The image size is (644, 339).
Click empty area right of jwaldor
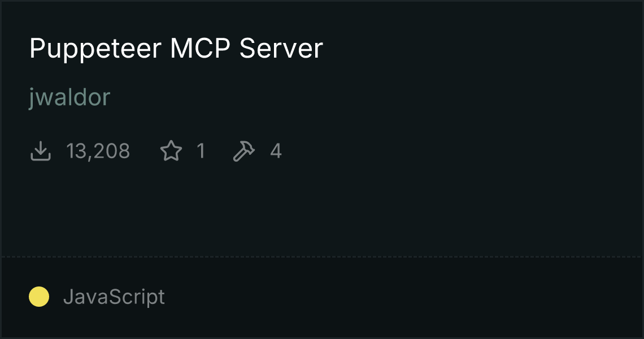[374, 98]
